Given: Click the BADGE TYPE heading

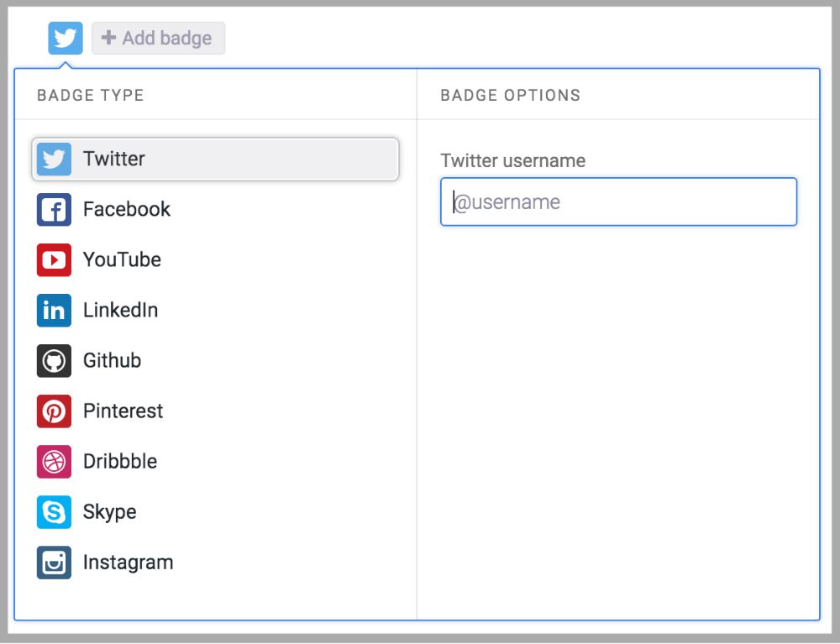Looking at the screenshot, I should point(91,95).
